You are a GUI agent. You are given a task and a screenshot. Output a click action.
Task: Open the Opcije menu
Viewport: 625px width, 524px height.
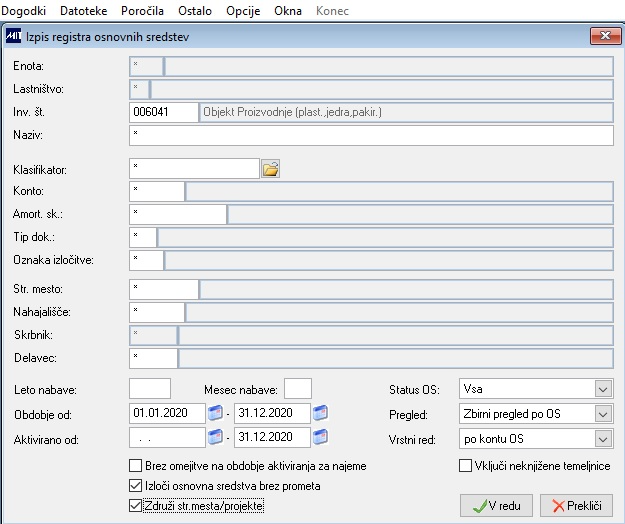click(243, 11)
